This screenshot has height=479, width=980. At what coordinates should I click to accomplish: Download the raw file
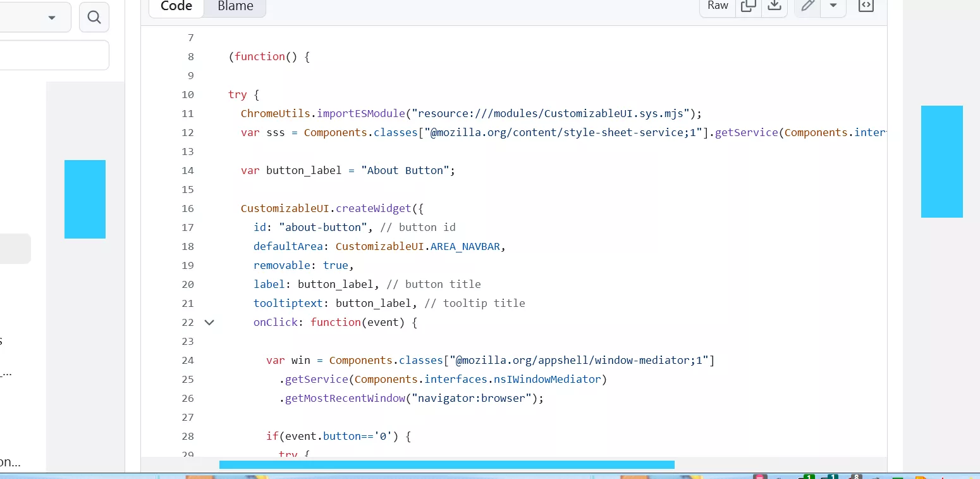[774, 6]
